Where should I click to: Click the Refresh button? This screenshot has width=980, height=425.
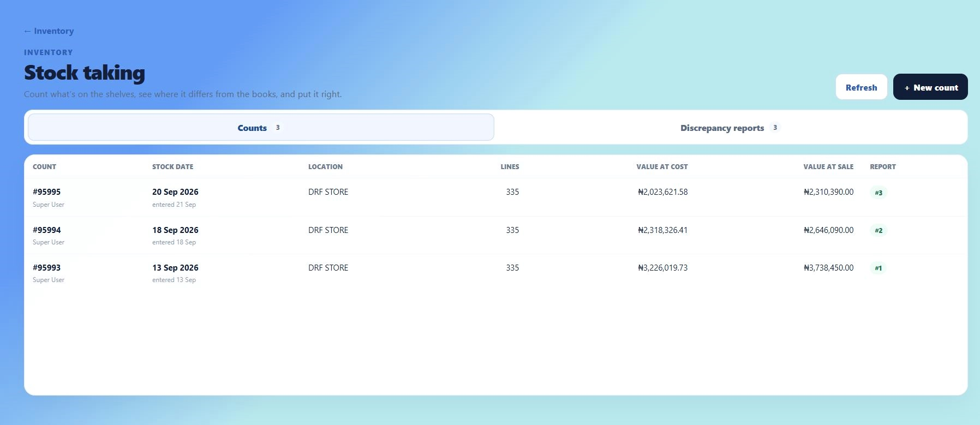pos(861,87)
